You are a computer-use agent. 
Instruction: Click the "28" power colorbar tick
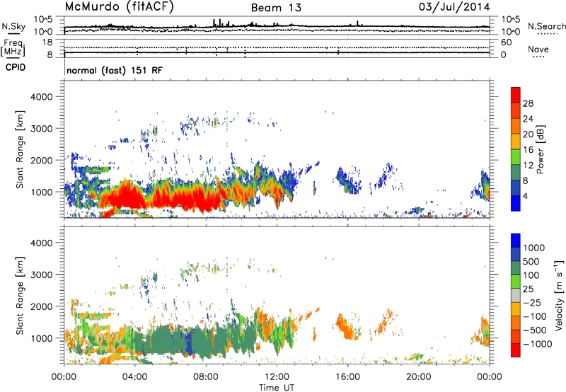(x=528, y=103)
